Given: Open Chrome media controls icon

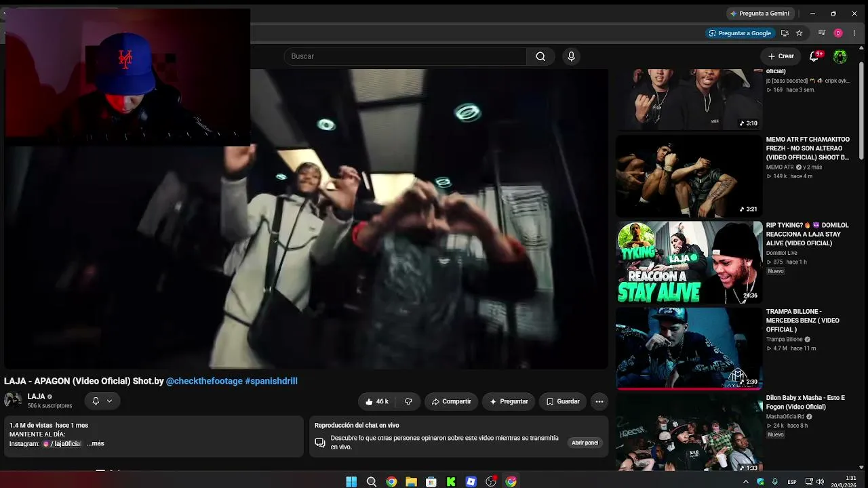Looking at the screenshot, I should click(822, 33).
